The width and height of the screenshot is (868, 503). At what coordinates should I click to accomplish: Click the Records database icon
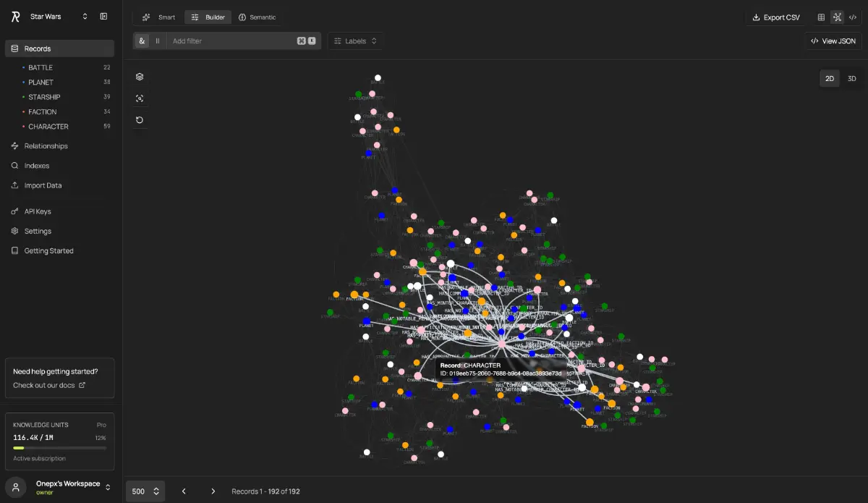[14, 48]
